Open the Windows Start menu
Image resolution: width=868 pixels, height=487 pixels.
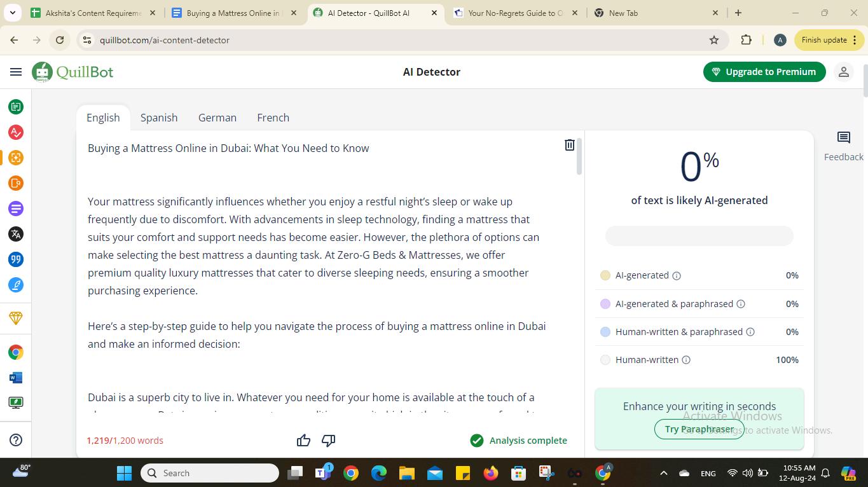pos(125,473)
